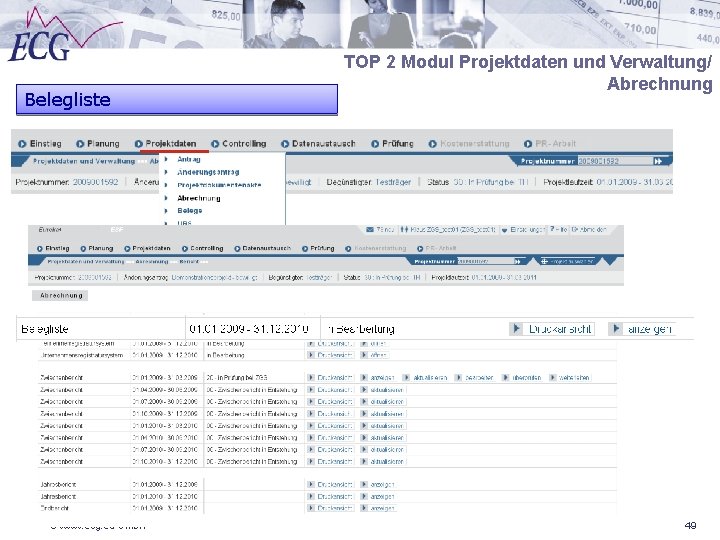Choose Projektdokumentenakte from the Projektdaten dropdown
The width and height of the screenshot is (720, 540).
coord(219,185)
